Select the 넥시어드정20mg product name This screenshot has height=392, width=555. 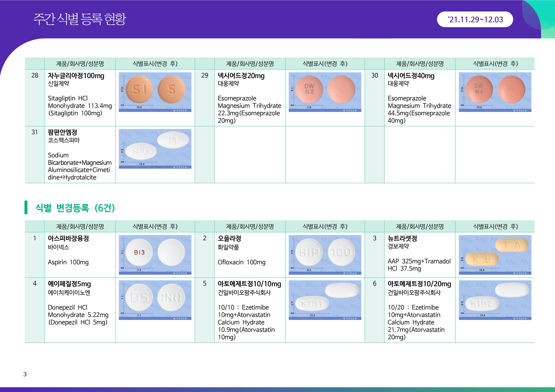(x=241, y=76)
